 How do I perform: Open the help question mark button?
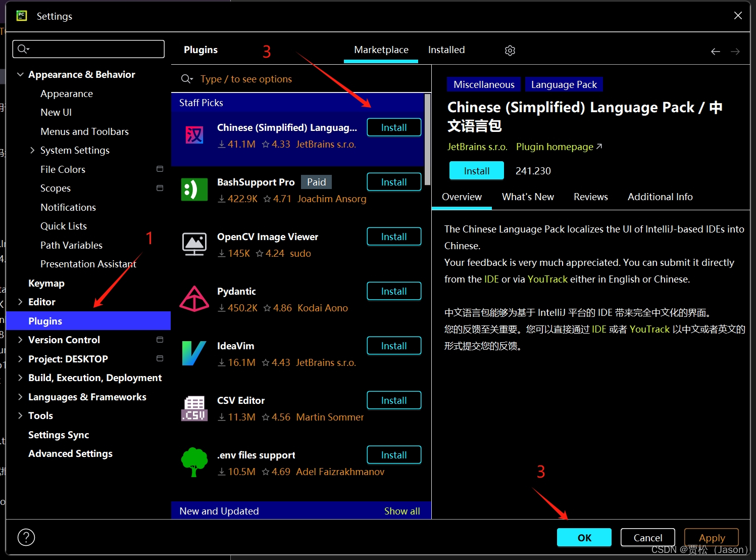coord(26,537)
